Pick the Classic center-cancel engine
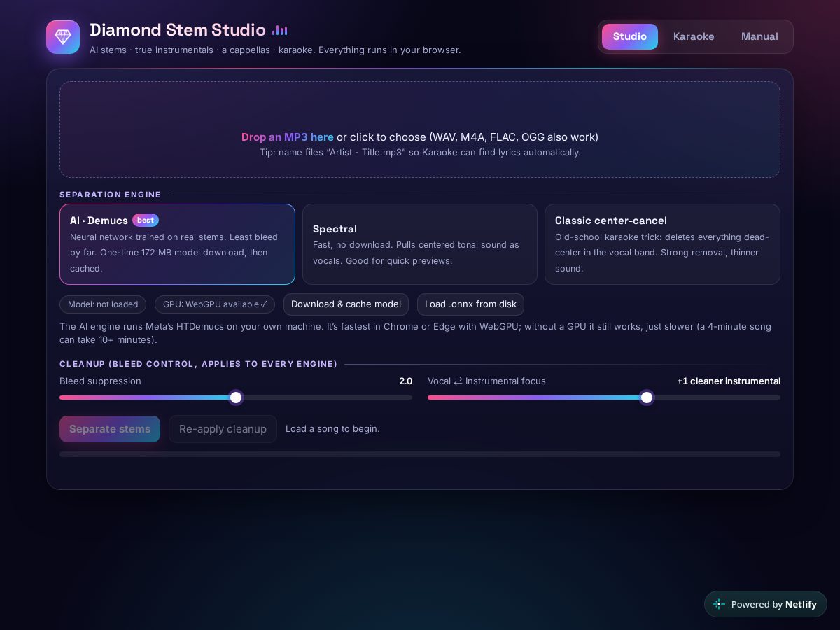This screenshot has width=840, height=630. 662,244
